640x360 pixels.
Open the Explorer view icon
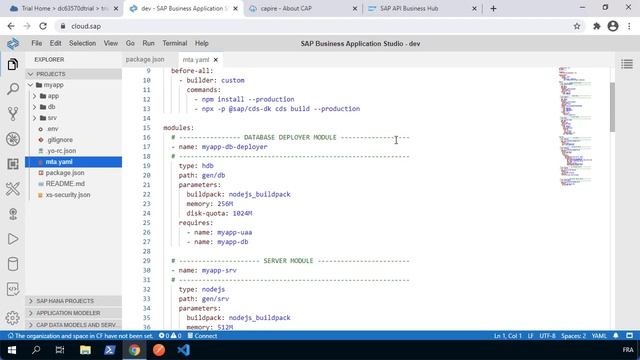click(13, 64)
